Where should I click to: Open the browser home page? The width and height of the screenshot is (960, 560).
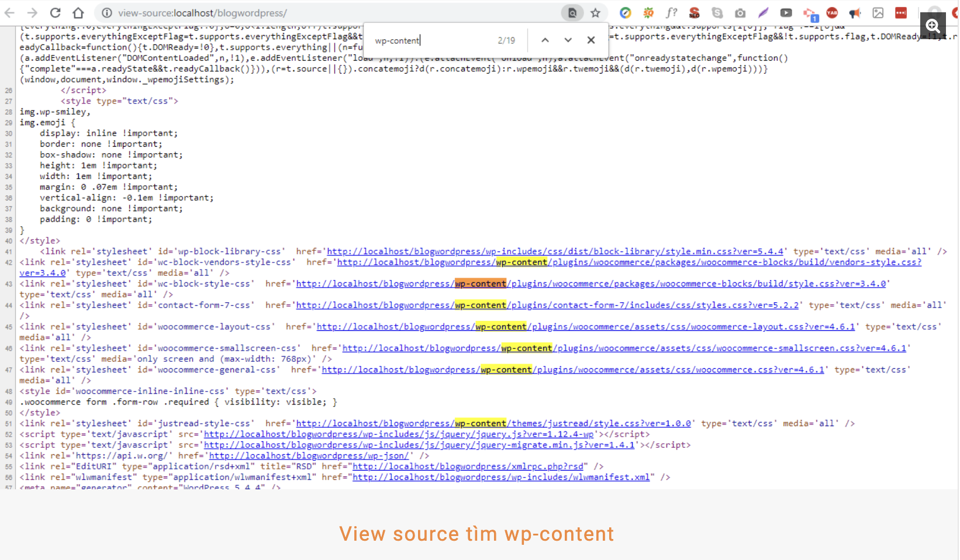[78, 13]
